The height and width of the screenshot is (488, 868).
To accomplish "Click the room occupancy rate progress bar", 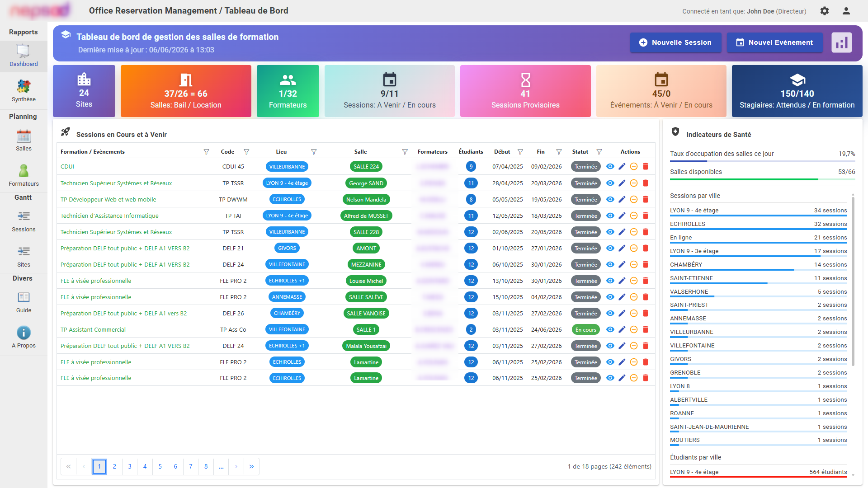I will [x=762, y=161].
